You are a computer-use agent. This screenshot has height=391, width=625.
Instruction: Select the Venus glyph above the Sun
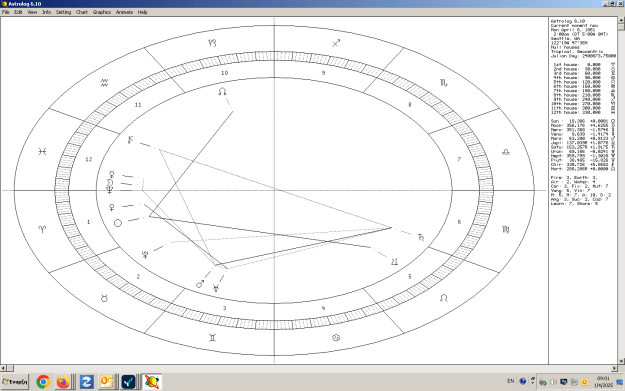coord(112,208)
